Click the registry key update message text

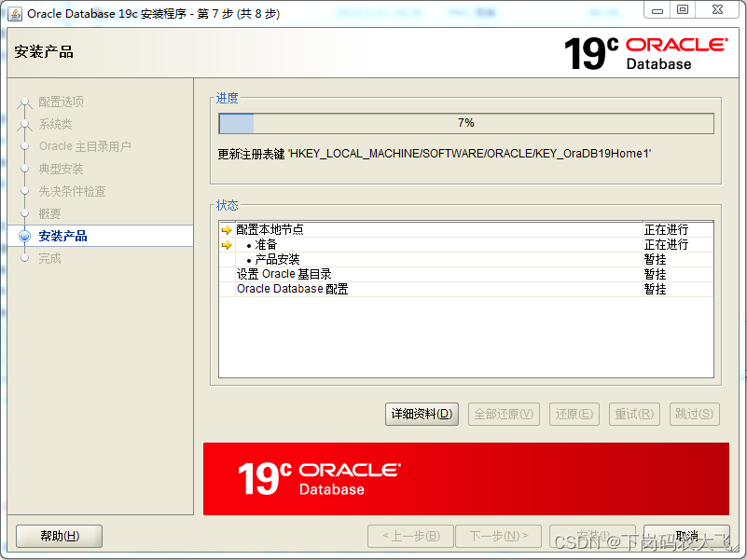(435, 154)
